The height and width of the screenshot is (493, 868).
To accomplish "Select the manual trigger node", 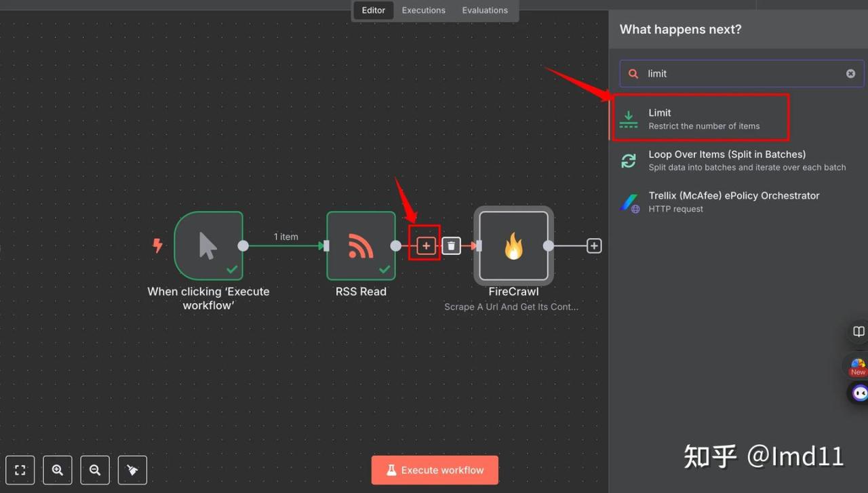I will pyautogui.click(x=208, y=245).
